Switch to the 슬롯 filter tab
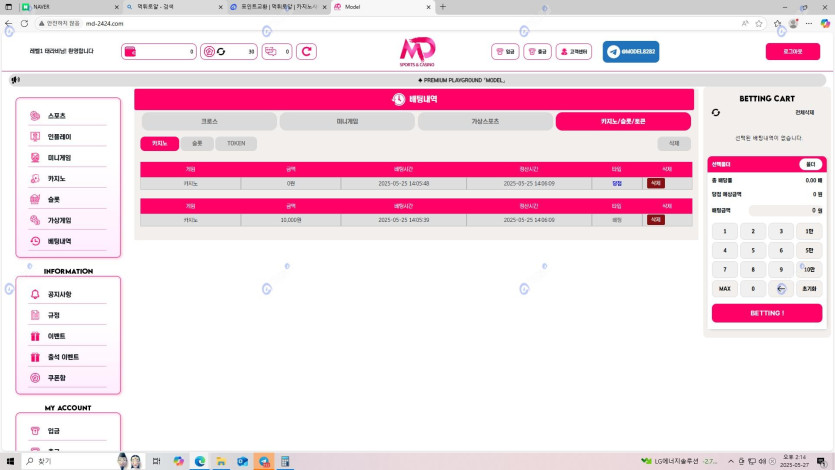This screenshot has height=470, width=835. 196,144
